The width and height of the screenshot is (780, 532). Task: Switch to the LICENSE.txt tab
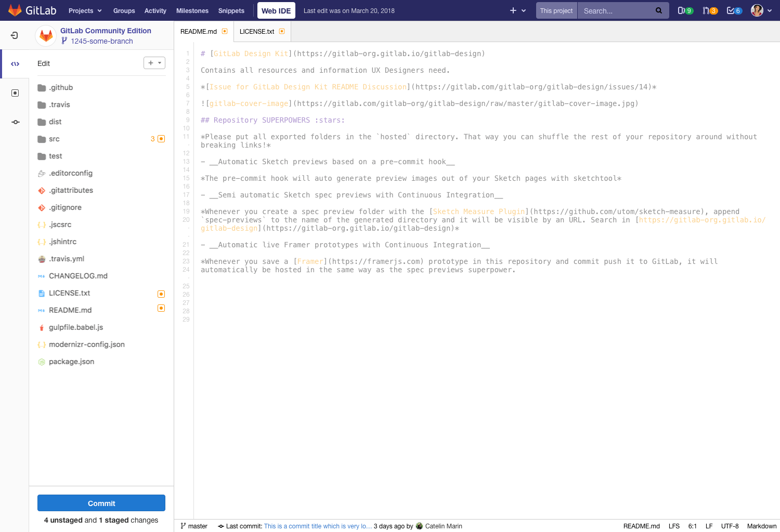click(x=257, y=31)
